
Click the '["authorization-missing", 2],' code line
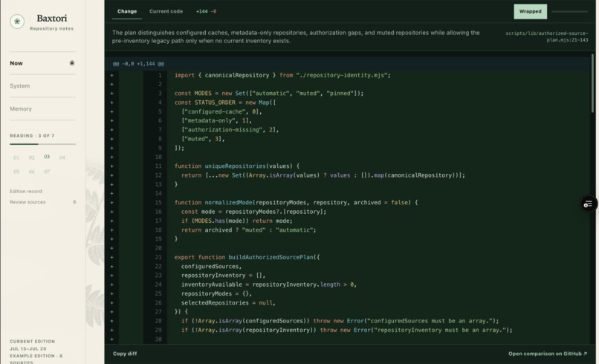click(x=230, y=130)
